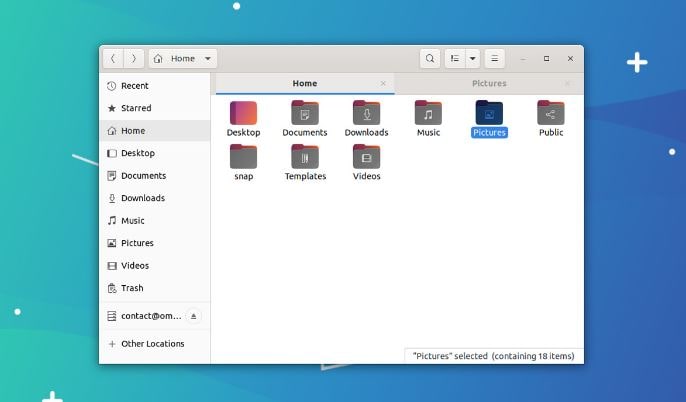Close the Pictures tab
Viewport: 686px width, 402px height.
[x=567, y=83]
